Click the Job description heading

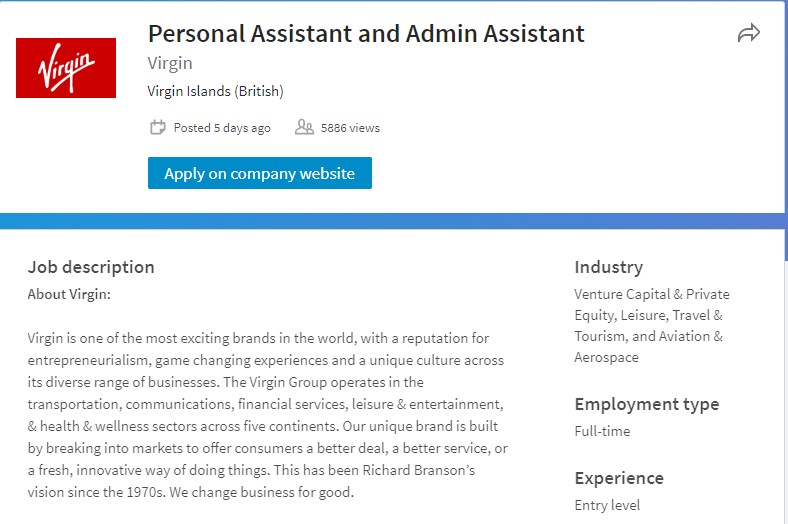[x=91, y=267]
